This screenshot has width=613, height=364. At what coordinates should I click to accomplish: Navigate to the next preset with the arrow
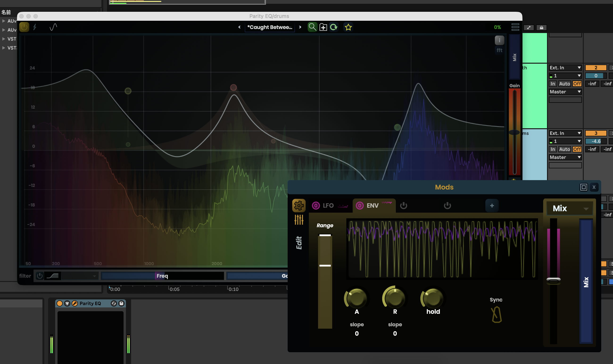pos(300,27)
